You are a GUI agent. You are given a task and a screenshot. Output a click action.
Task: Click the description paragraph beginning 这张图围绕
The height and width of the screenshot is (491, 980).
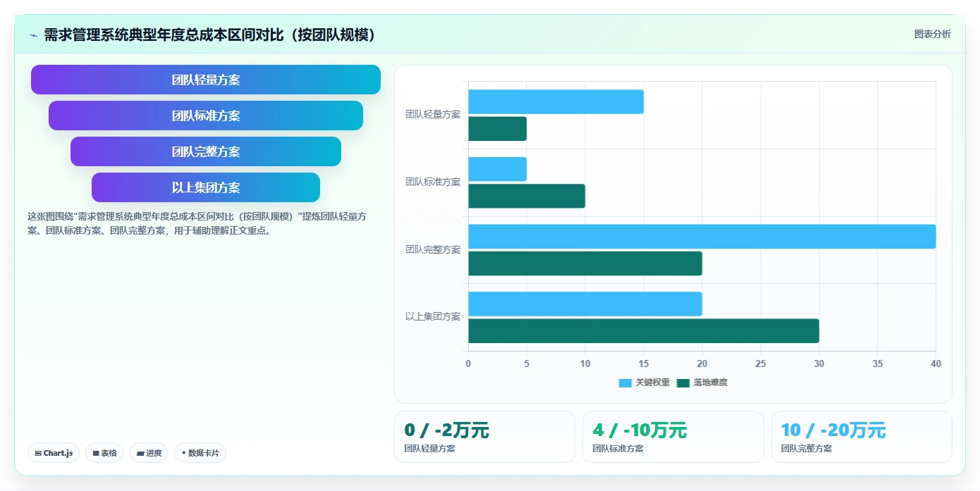197,223
